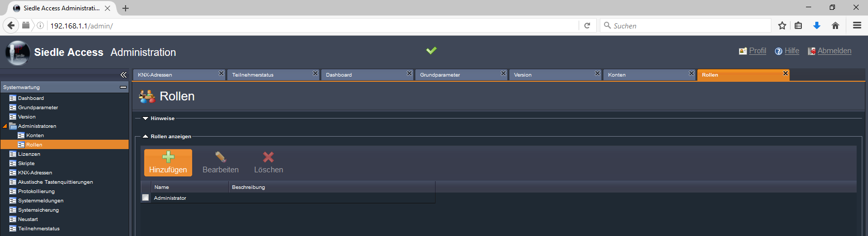Click the Abmelden link
868x236 pixels.
pyautogui.click(x=834, y=51)
